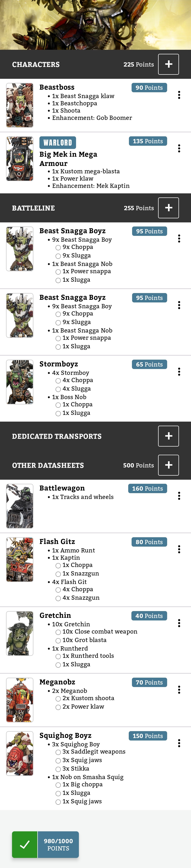191x868 pixels.
Task: Click the Characters section header
Action: [36, 64]
